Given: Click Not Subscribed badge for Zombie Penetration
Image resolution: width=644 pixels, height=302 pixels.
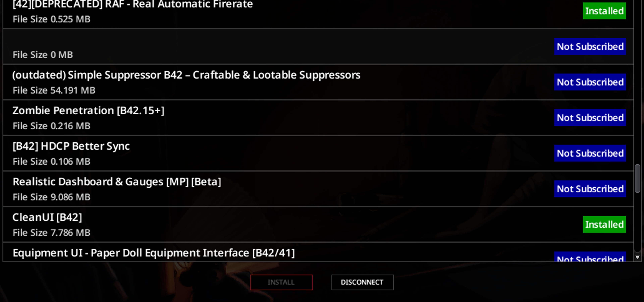Looking at the screenshot, I should [590, 117].
